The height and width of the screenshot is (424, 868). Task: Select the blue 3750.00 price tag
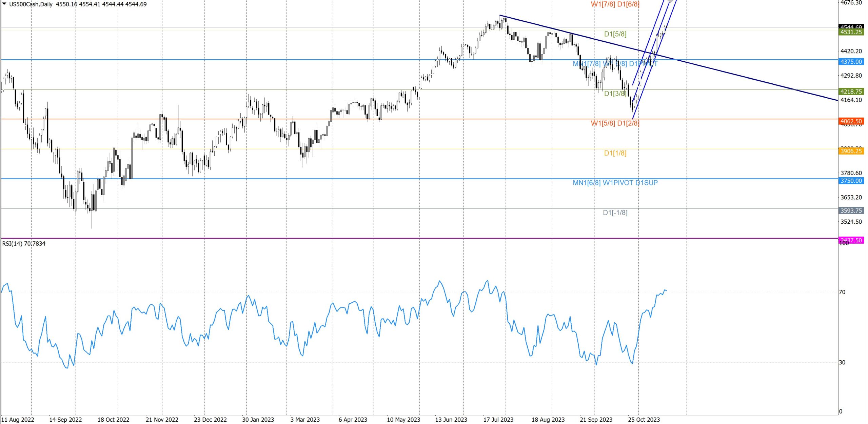[x=851, y=181]
